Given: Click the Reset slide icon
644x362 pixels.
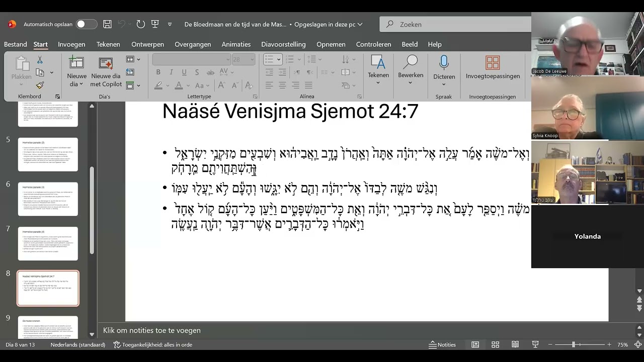Looking at the screenshot, I should click(130, 72).
